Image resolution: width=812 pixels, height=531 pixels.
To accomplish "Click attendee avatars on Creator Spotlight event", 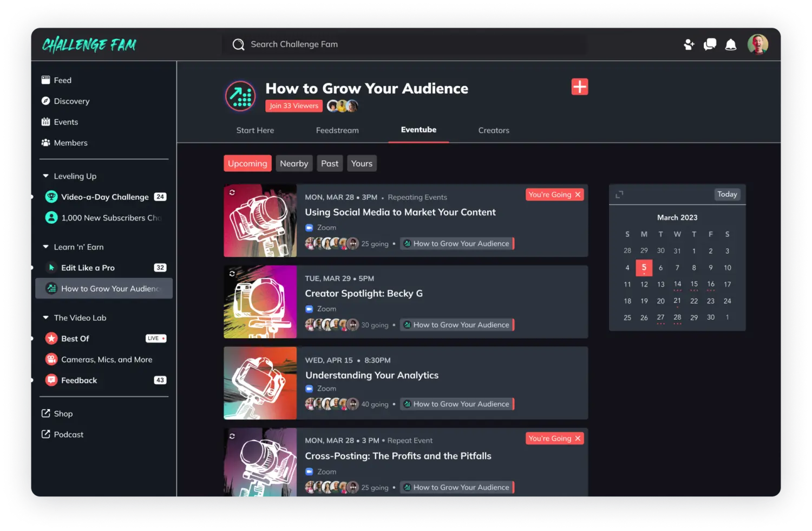I will point(332,325).
